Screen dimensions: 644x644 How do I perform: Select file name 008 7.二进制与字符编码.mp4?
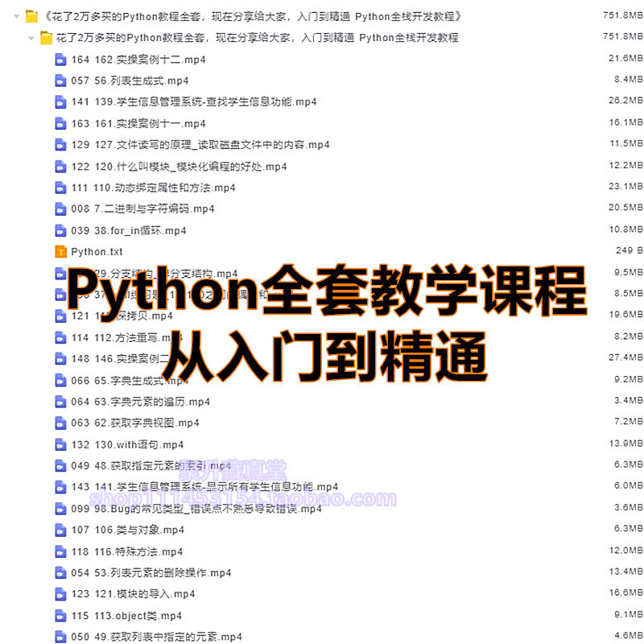[143, 209]
